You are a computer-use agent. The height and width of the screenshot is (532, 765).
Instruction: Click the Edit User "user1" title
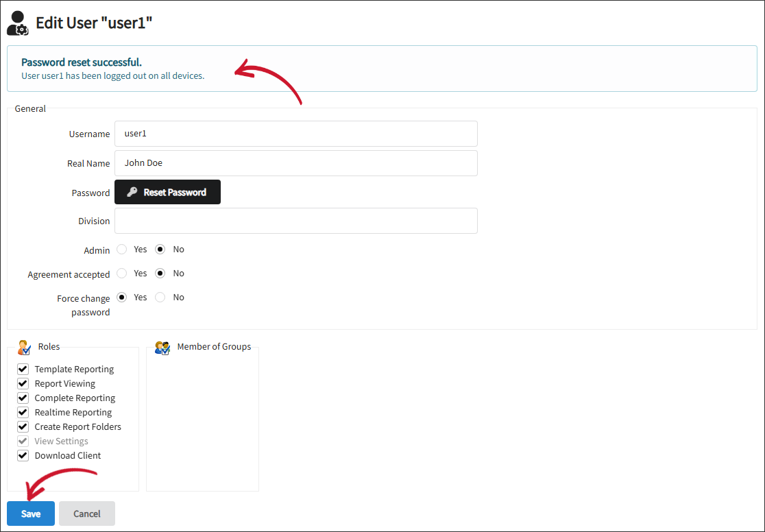click(x=94, y=23)
